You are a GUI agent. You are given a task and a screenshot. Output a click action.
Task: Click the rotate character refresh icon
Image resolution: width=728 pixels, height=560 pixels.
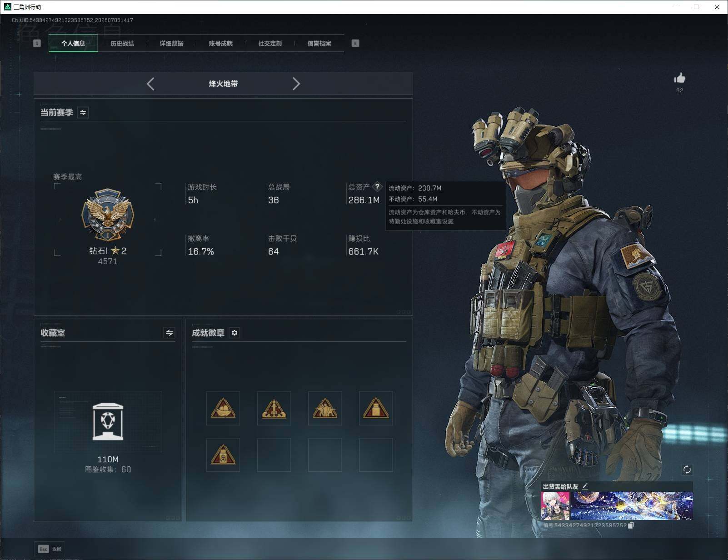click(x=687, y=470)
